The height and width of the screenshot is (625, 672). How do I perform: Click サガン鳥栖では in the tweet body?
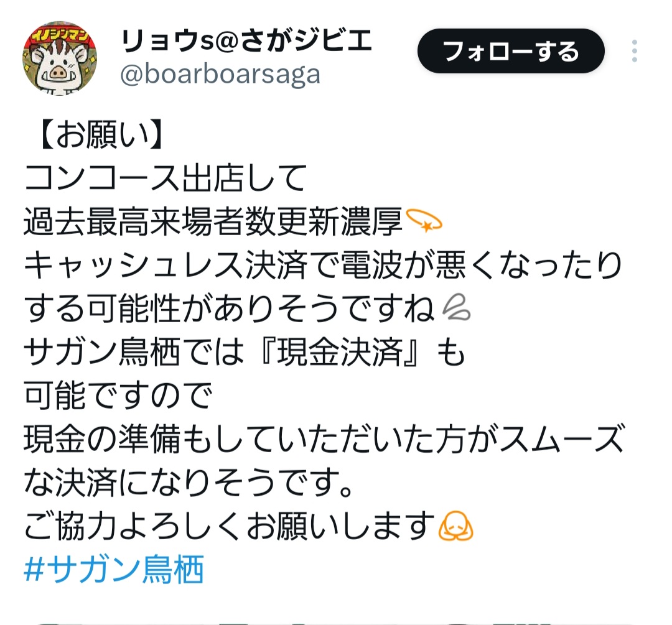pyautogui.click(x=134, y=352)
